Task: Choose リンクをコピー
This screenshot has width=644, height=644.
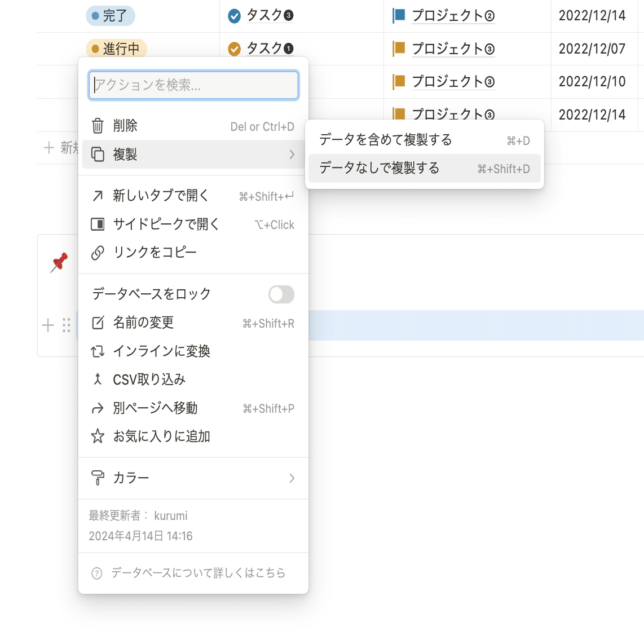Action: (193, 253)
